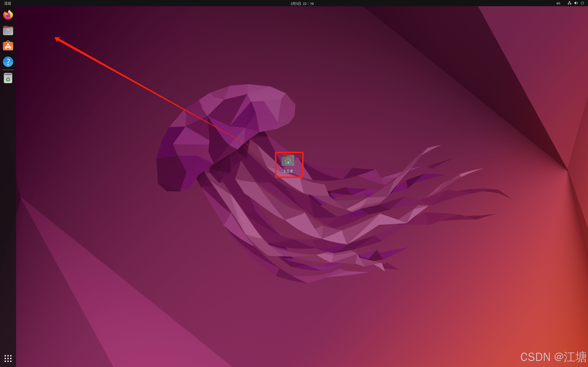Open the Help app from the dock

coord(8,62)
